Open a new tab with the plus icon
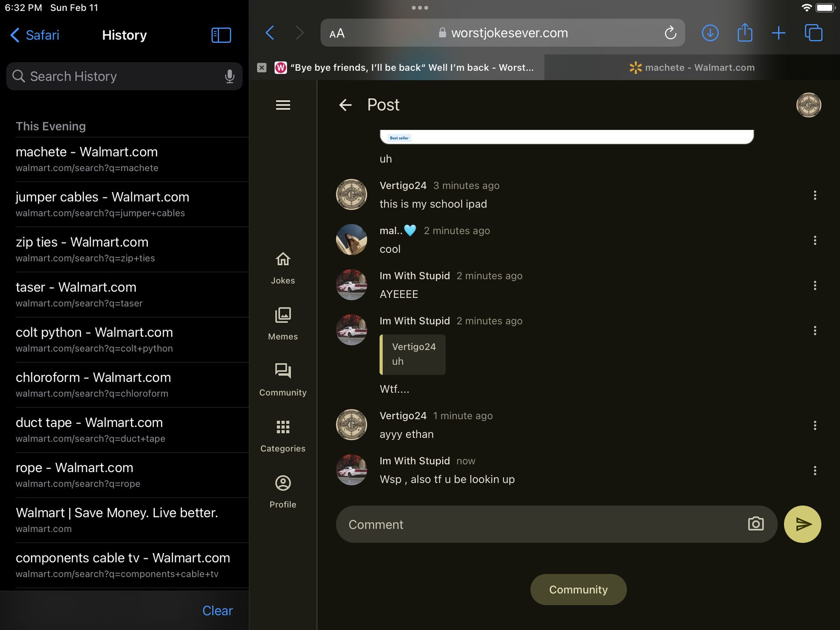 778,33
